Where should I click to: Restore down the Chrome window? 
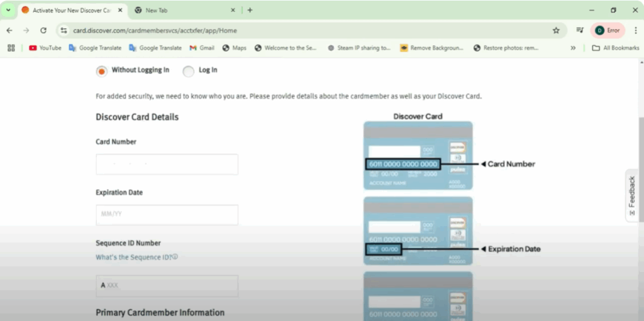click(x=614, y=10)
